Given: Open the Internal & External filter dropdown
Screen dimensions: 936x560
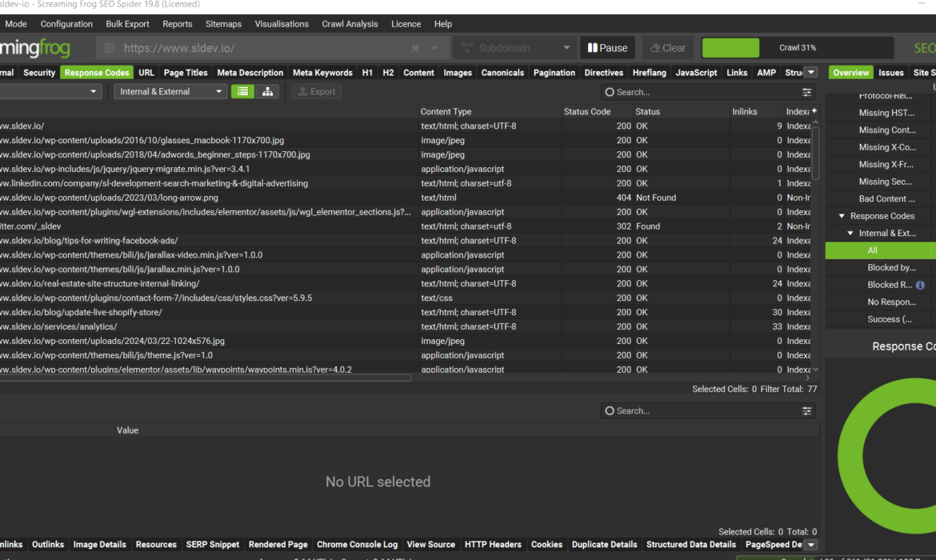Looking at the screenshot, I should point(170,91).
